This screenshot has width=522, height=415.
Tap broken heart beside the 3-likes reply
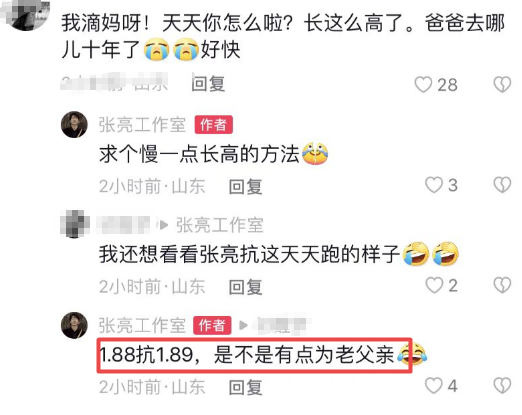502,185
